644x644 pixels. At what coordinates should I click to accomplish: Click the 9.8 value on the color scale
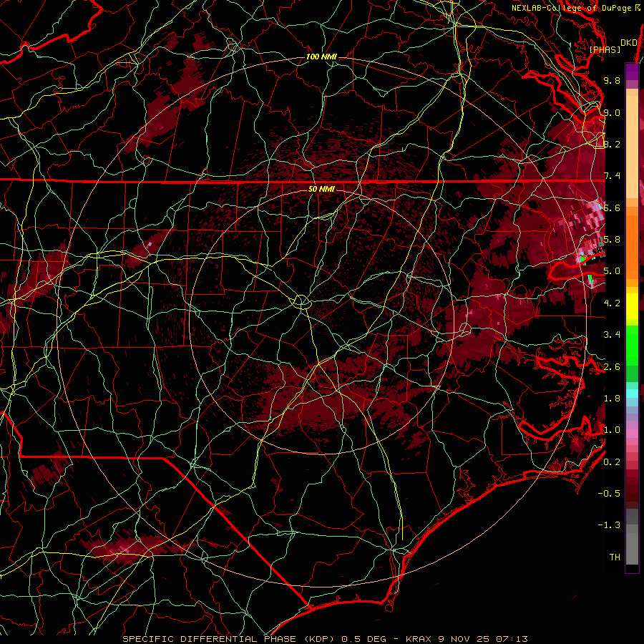coord(612,80)
